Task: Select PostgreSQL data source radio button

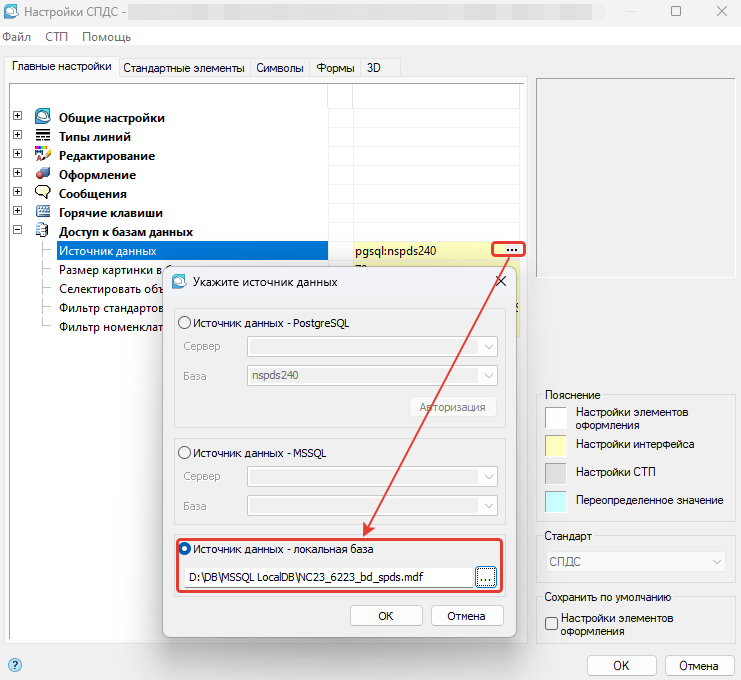Action: (x=184, y=323)
